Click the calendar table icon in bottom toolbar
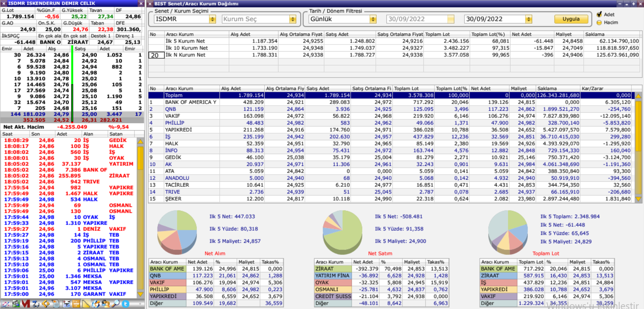644x309 pixels. tap(66, 304)
